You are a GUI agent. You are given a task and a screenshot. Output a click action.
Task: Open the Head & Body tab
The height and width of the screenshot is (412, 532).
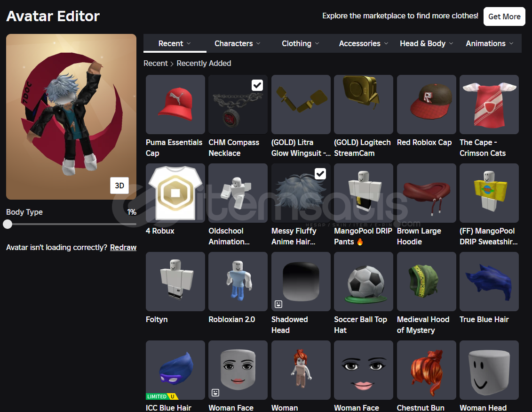point(426,43)
